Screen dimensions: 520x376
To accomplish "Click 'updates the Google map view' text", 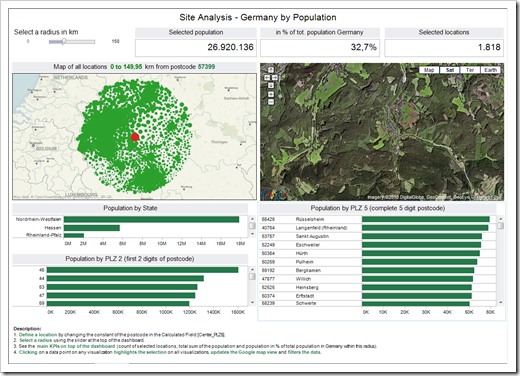I will tap(244, 352).
